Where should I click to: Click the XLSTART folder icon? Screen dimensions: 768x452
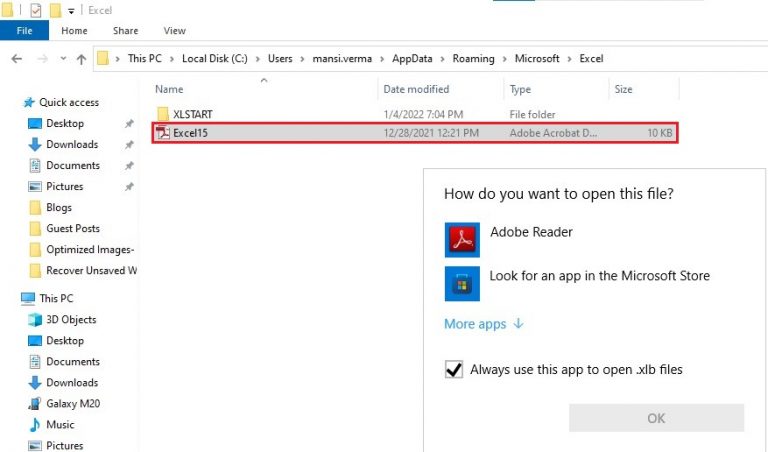point(164,115)
